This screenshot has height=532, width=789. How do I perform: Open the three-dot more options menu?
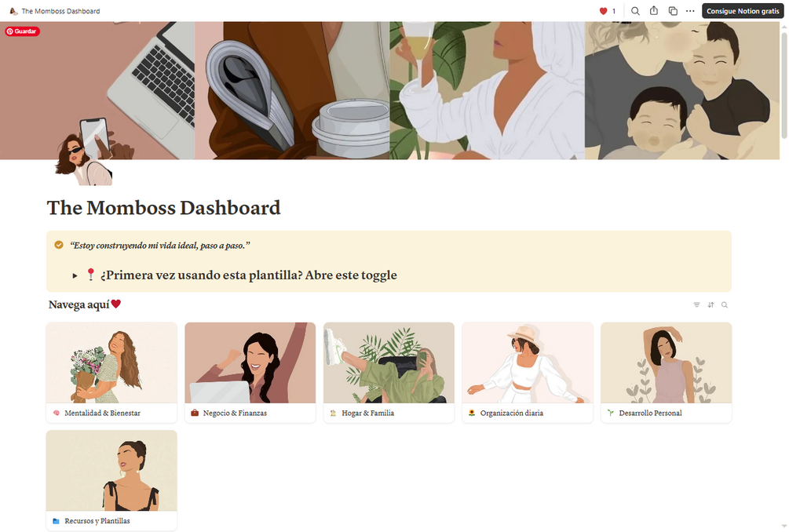coord(690,11)
